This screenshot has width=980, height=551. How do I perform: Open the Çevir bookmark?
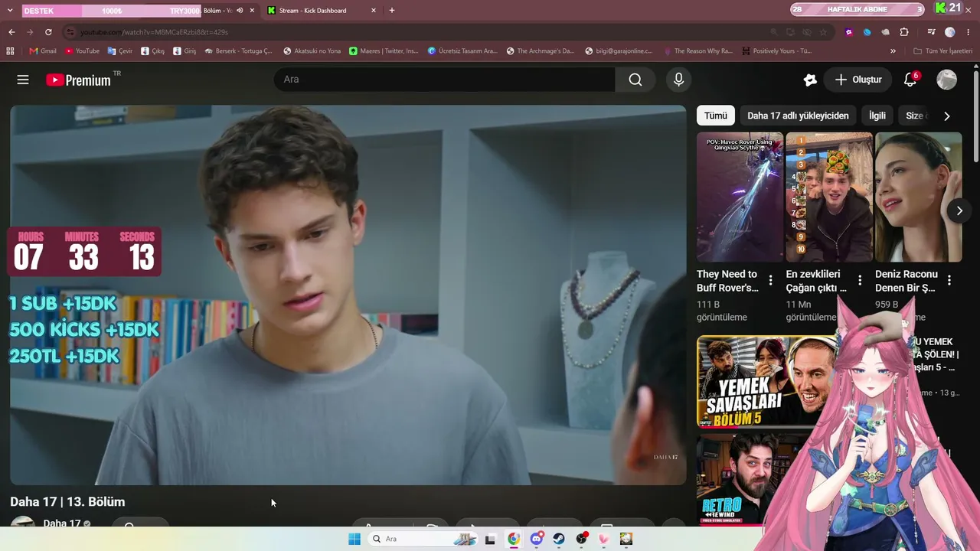click(x=120, y=51)
